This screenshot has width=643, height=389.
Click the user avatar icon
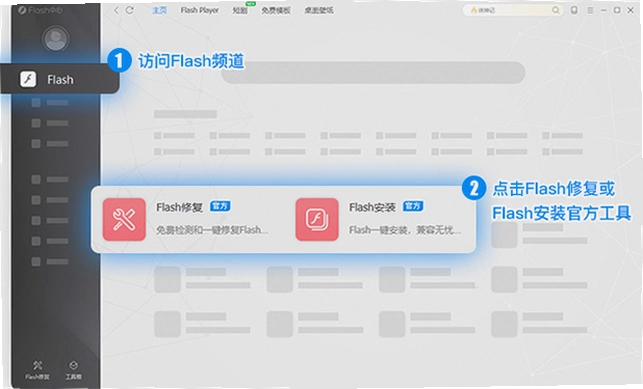(x=56, y=39)
